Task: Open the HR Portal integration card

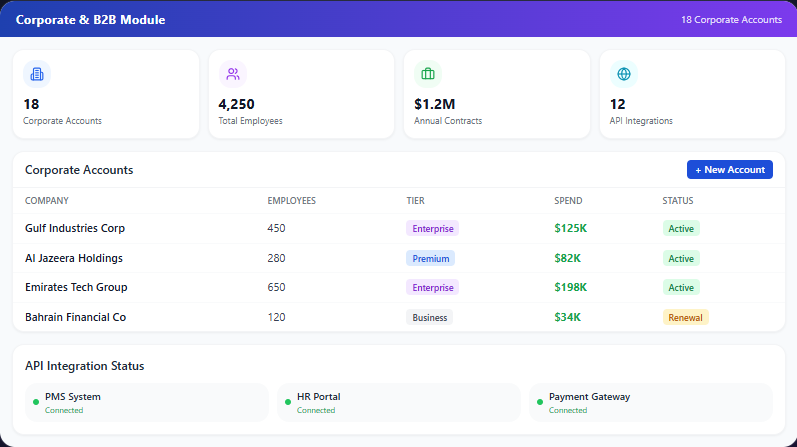Action: (x=399, y=403)
